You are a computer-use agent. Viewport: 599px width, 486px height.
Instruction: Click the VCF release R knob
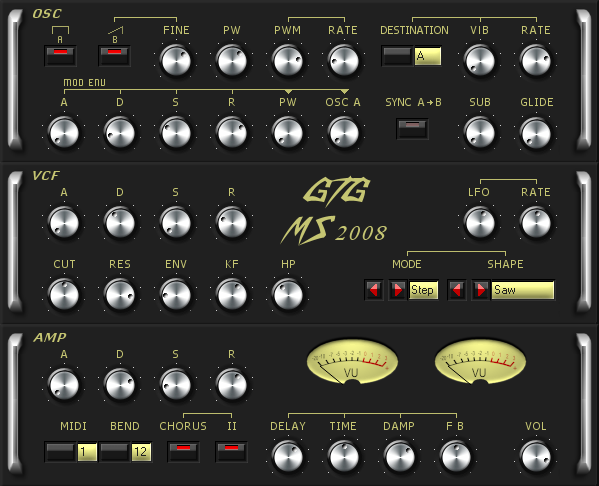click(232, 223)
